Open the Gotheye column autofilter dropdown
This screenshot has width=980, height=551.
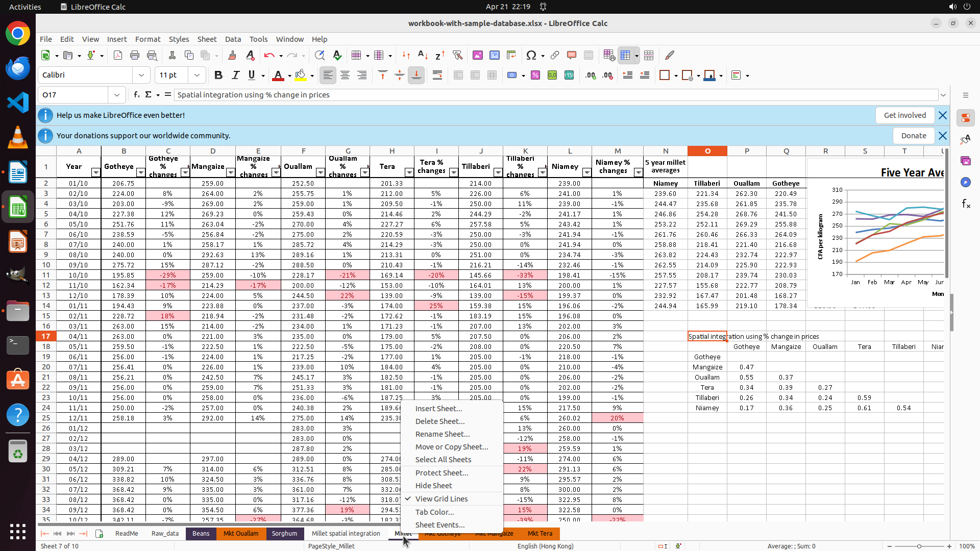coord(140,173)
